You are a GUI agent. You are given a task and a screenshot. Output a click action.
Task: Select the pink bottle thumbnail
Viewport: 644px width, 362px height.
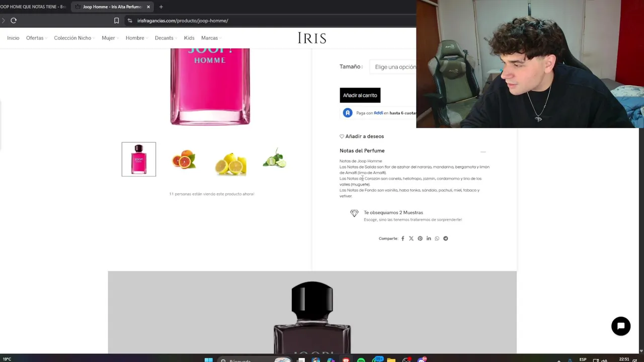click(x=139, y=159)
